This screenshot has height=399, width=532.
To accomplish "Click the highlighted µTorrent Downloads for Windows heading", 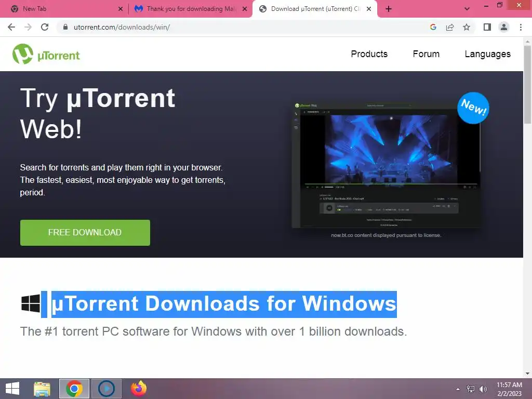I will pos(224,303).
